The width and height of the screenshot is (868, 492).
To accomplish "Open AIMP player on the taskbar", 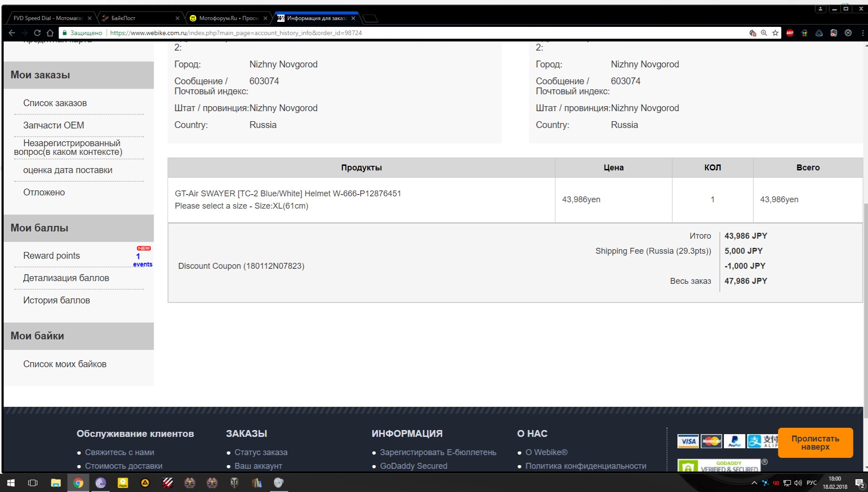I will pos(145,483).
